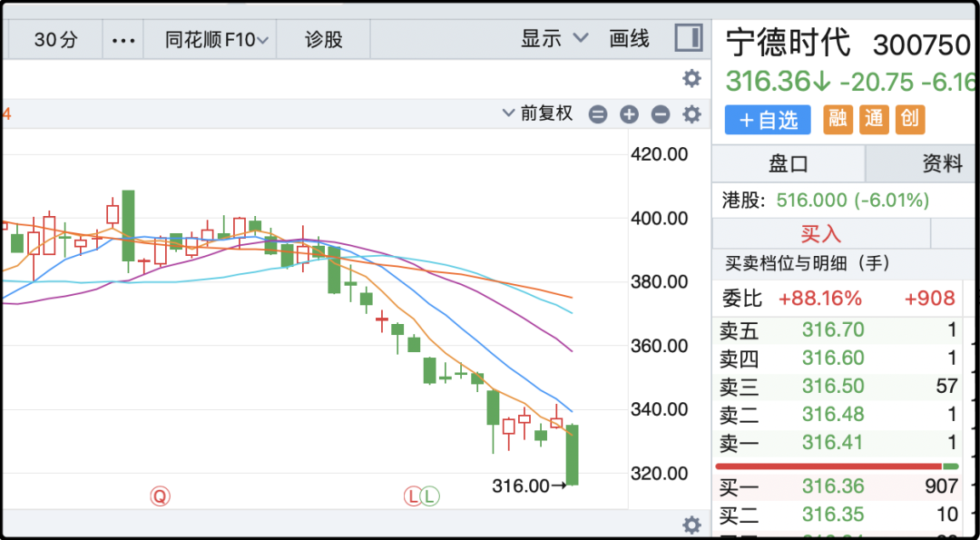Select 卖二 row at 316.48
This screenshot has height=540, width=980.
[838, 415]
